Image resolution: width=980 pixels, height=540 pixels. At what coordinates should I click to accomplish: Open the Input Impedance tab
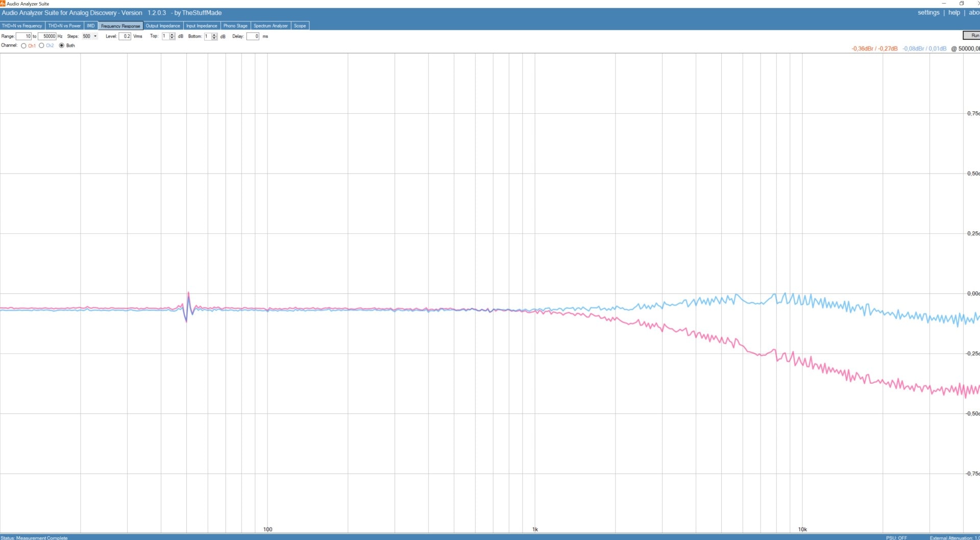tap(202, 26)
